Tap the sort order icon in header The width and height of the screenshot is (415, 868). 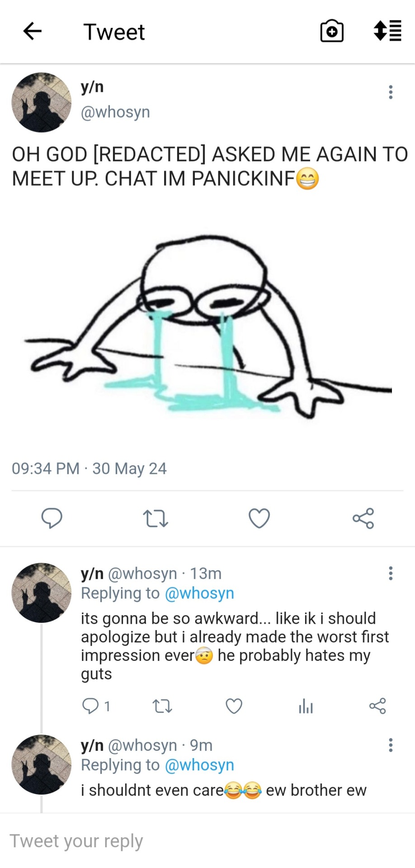(x=388, y=31)
